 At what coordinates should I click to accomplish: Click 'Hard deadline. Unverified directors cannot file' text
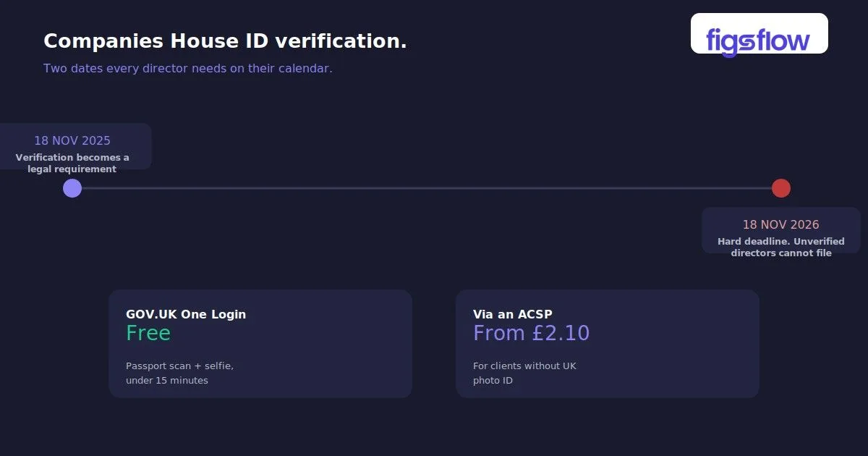tap(781, 248)
